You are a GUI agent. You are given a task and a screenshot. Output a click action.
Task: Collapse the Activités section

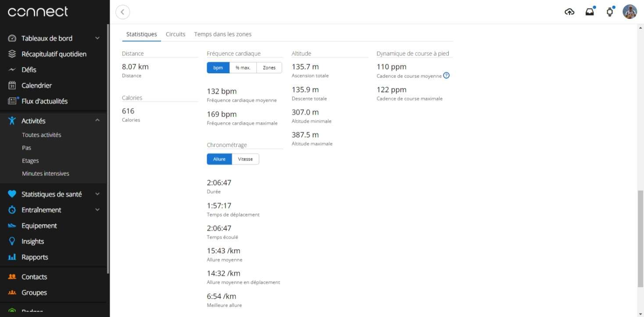[97, 121]
